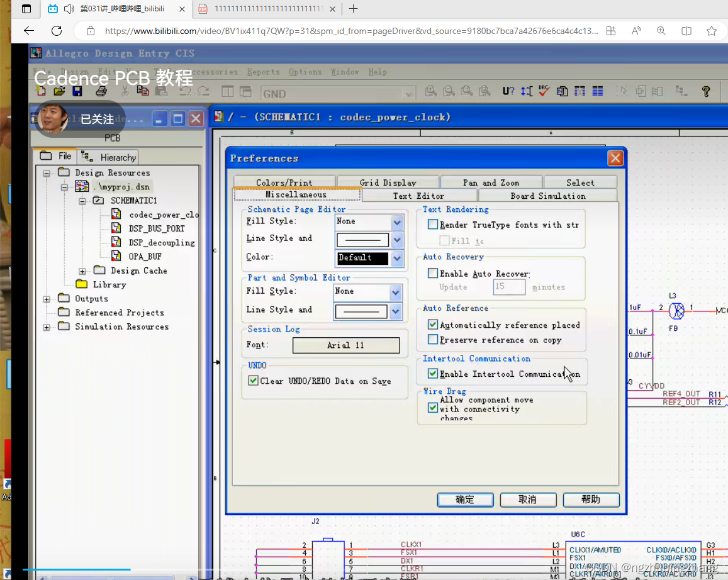This screenshot has height=580, width=728.
Task: Switch to the Select tab
Action: [x=580, y=182]
